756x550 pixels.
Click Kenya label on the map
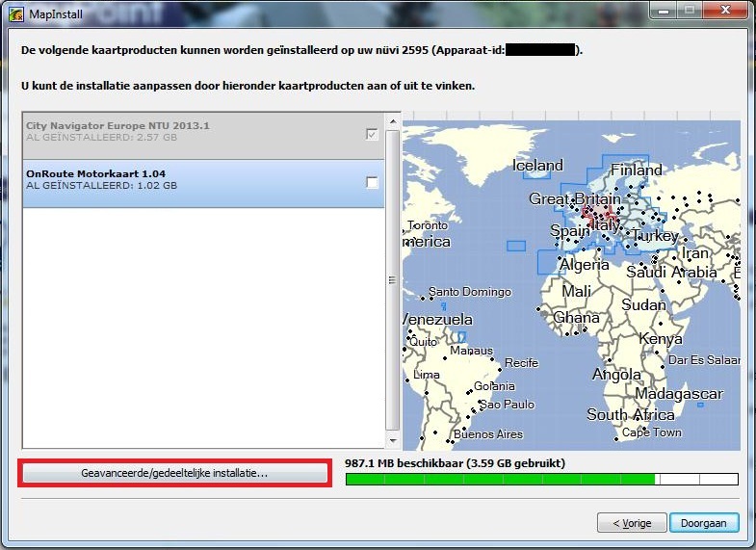[661, 339]
